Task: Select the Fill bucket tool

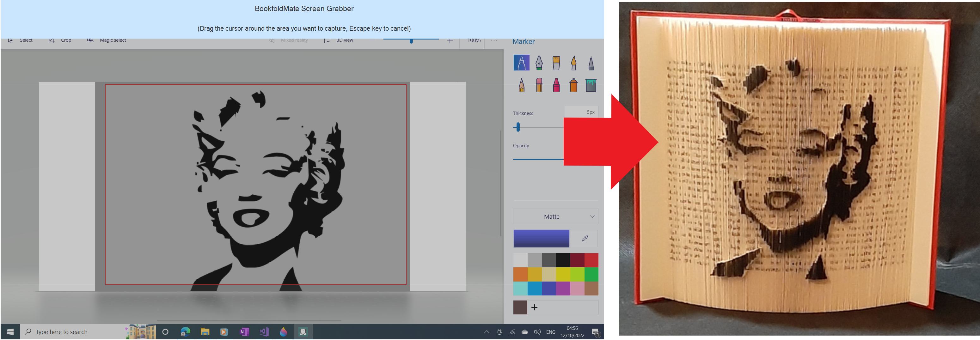Action: (591, 85)
